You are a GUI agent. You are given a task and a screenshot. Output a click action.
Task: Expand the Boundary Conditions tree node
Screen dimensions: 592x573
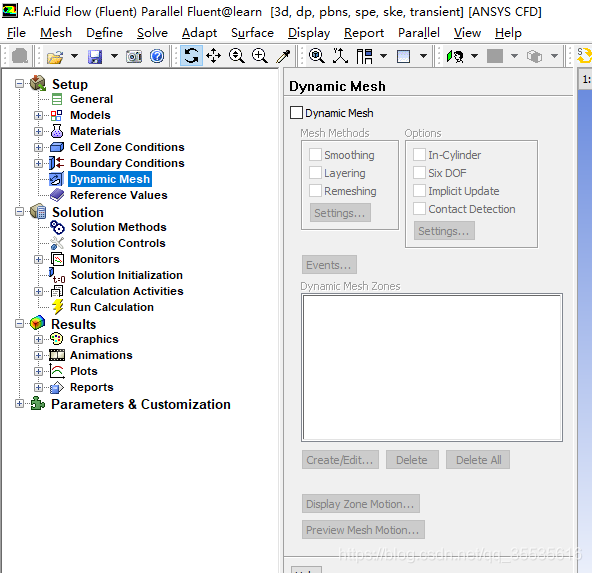coord(38,163)
